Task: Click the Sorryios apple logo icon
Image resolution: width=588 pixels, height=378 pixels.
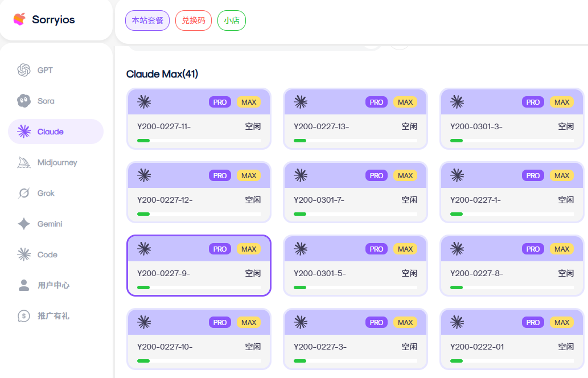Action: pos(19,19)
